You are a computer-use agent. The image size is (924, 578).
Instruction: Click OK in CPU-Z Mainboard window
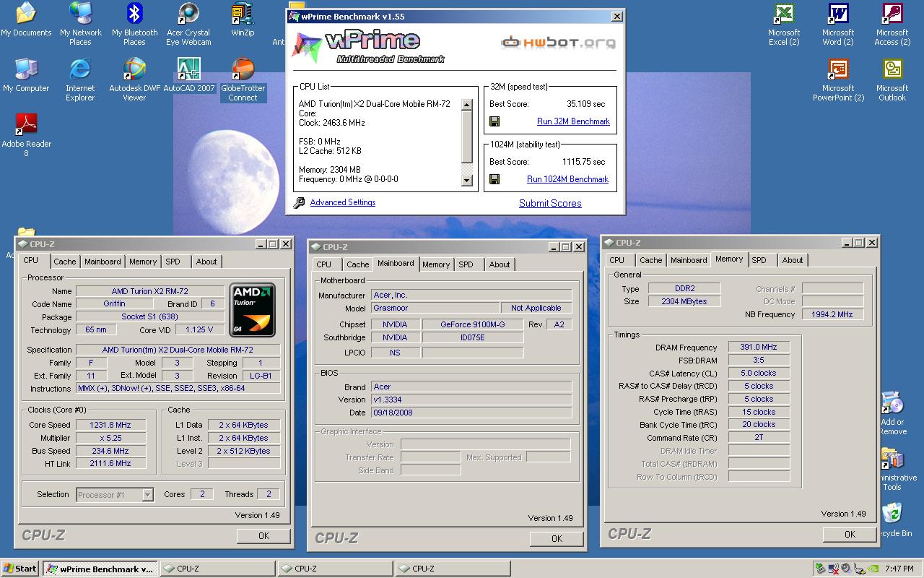557,538
